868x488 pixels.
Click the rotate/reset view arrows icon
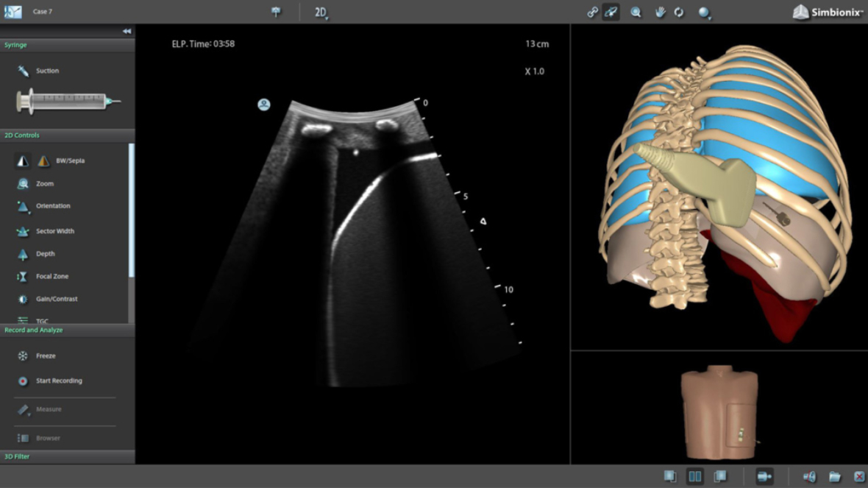[679, 12]
